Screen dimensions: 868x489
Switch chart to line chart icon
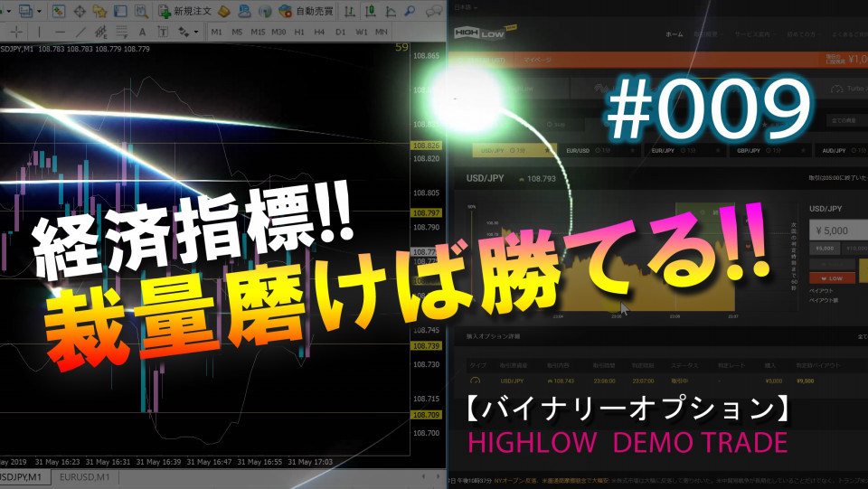391,11
